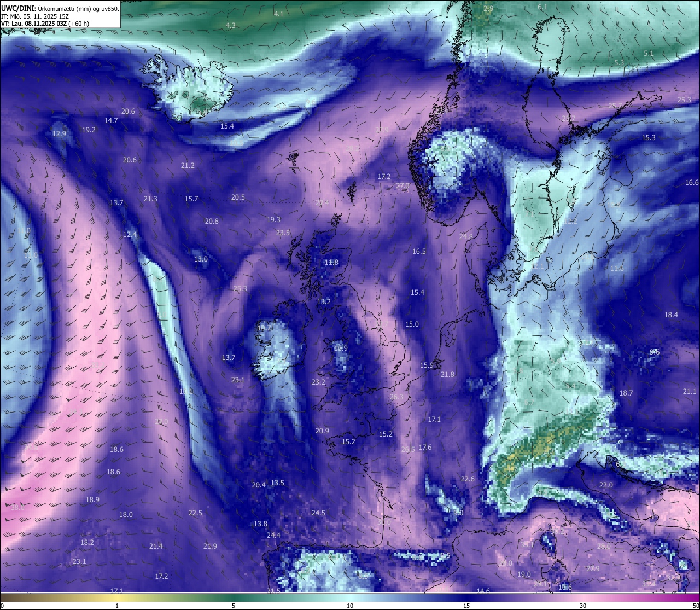The width and height of the screenshot is (700, 610).
Task: Click the color scale label '50'
Action: coord(696,606)
